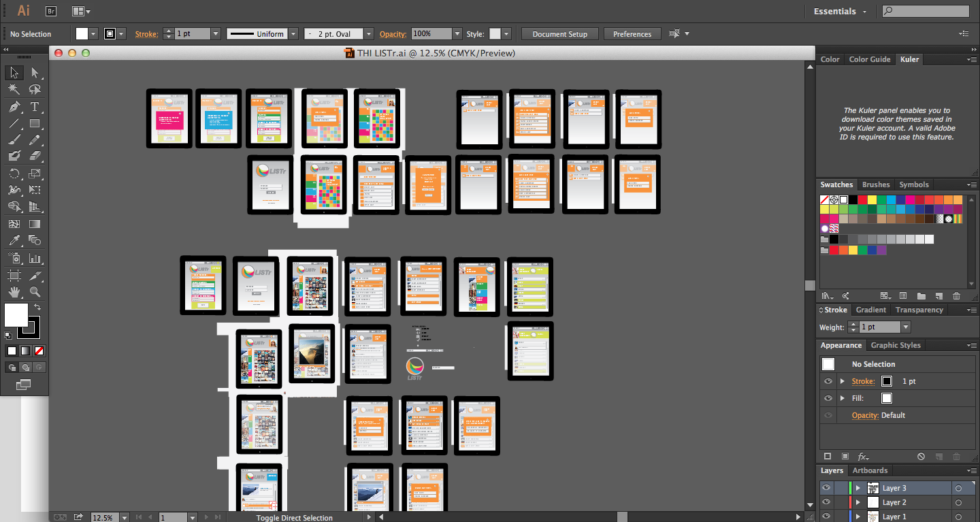This screenshot has height=522, width=980.
Task: Toggle visibility of Layer 2
Action: click(x=826, y=502)
